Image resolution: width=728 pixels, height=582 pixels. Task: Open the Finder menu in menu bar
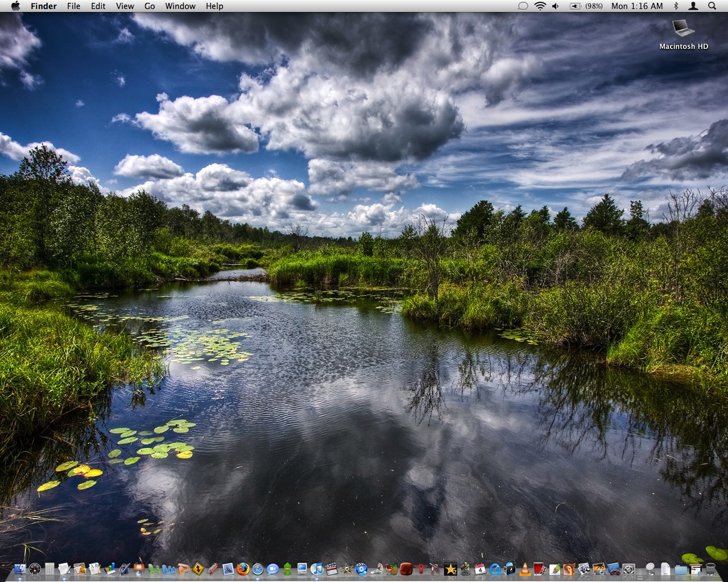pyautogui.click(x=44, y=6)
